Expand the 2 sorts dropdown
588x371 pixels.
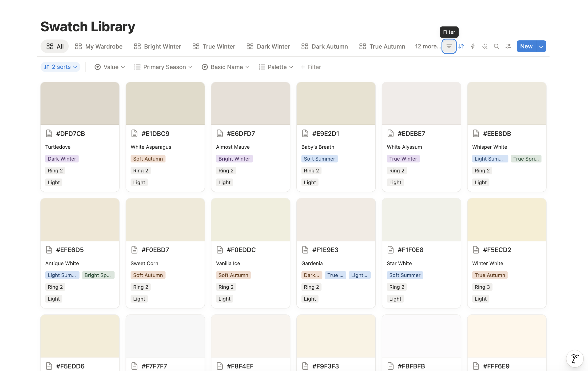(60, 67)
